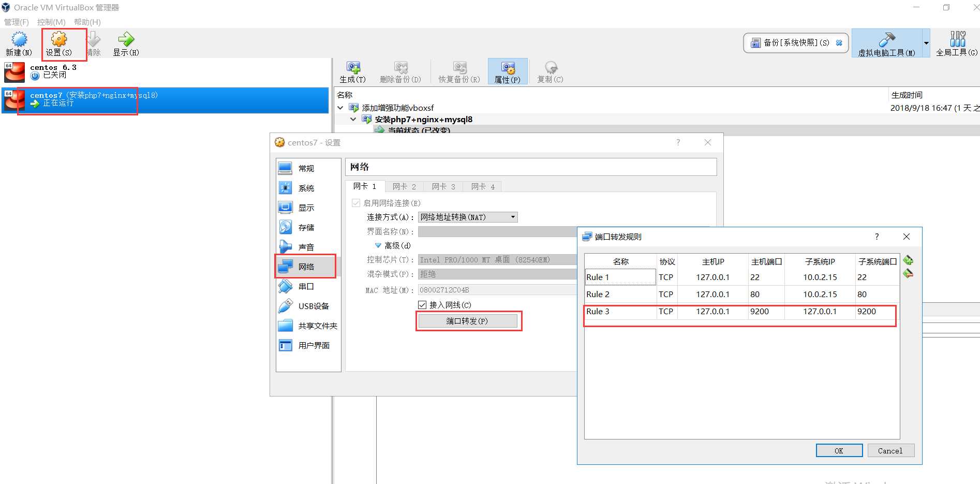Open the Machine Tools dropdown arrow
Viewport: 980px width, 484px height.
pos(926,43)
